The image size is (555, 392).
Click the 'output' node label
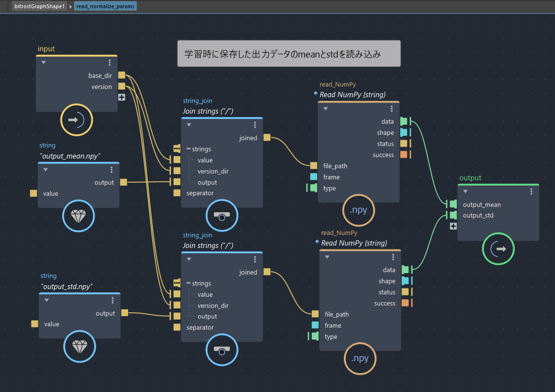tap(470, 178)
